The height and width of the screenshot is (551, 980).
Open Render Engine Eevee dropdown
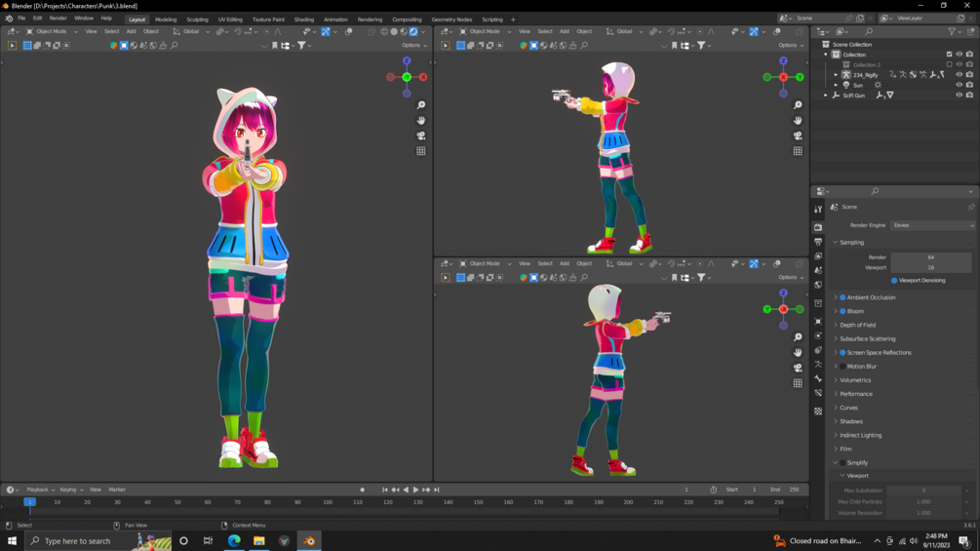(x=932, y=225)
